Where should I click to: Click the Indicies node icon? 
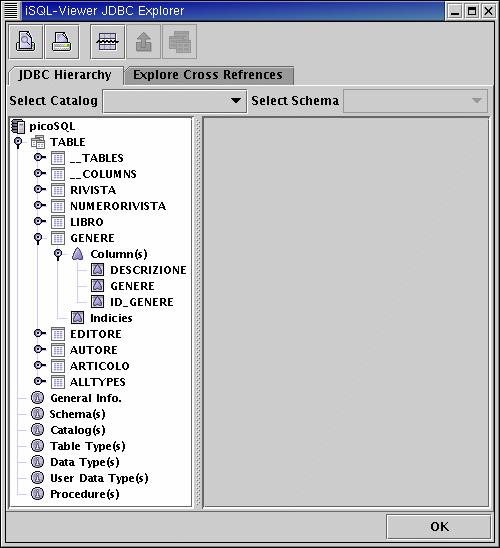click(78, 318)
